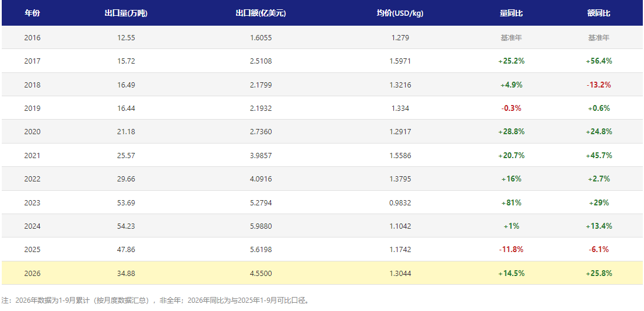Click the 出口额(亿美元) column header
The image size is (644, 311).
[261, 13]
